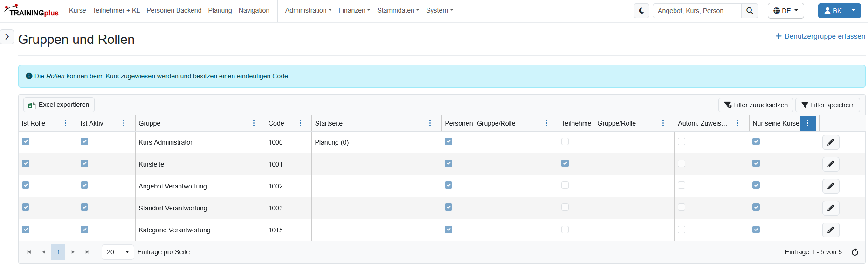
Task: Open the Administration dropdown menu
Action: tap(308, 10)
